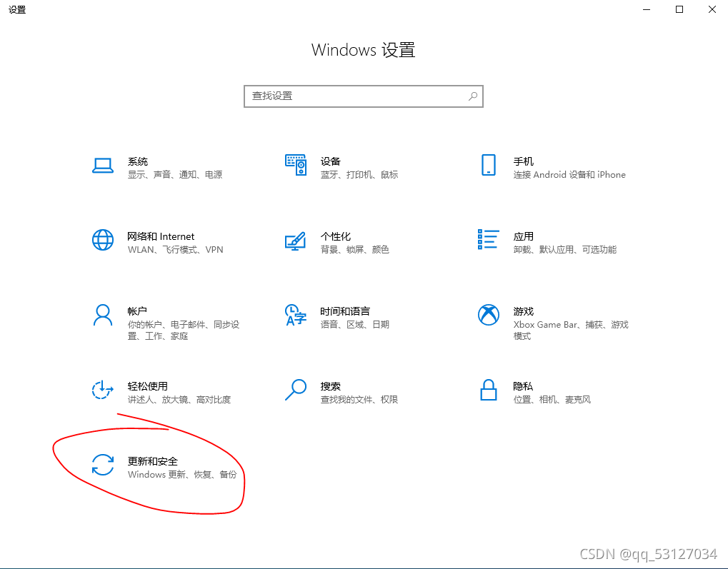The image size is (728, 569).
Task: Open the 系统 laptop icon
Action: [x=103, y=166]
